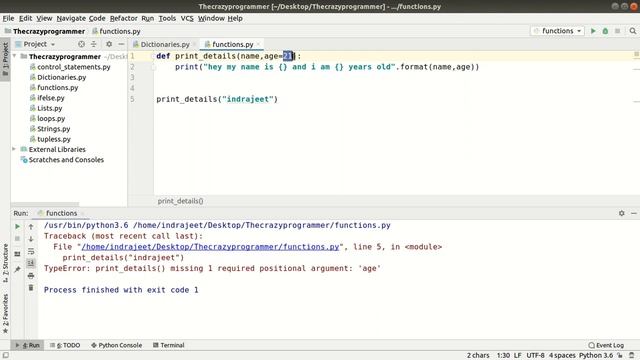Open the functions run configuration dropdown
The height and width of the screenshot is (360, 640).
click(x=558, y=31)
